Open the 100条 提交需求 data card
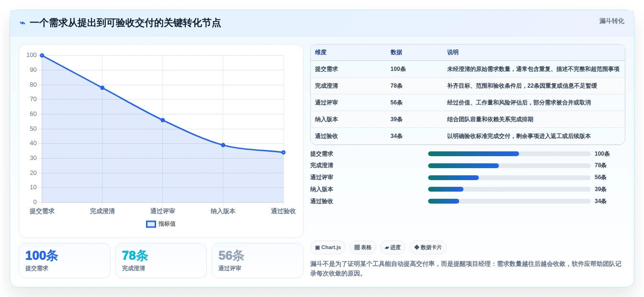The height and width of the screenshot is (297, 644). (x=65, y=261)
